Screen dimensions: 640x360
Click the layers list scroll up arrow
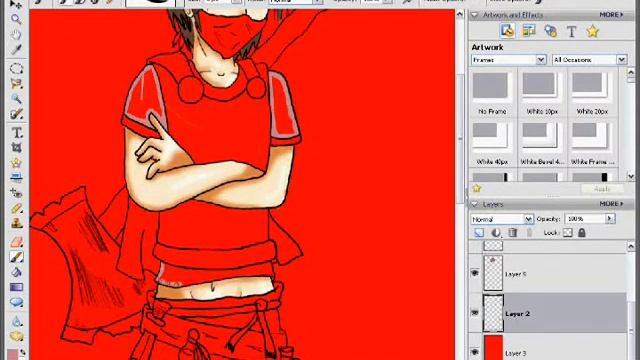point(631,246)
